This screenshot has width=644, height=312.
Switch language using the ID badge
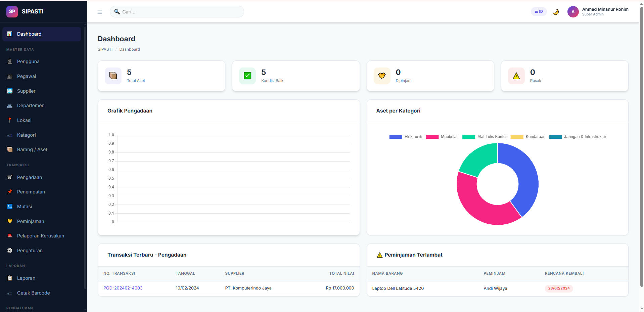point(539,12)
